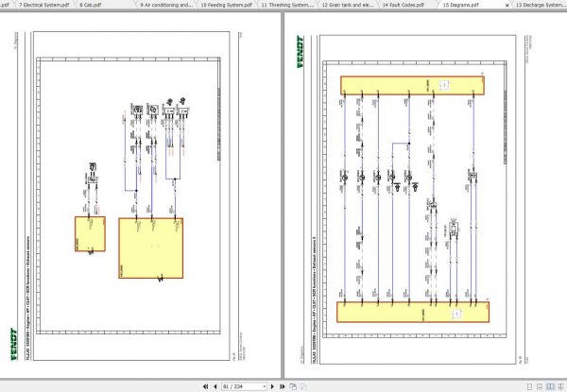Click the page number field showing 81 / 234

point(242,386)
